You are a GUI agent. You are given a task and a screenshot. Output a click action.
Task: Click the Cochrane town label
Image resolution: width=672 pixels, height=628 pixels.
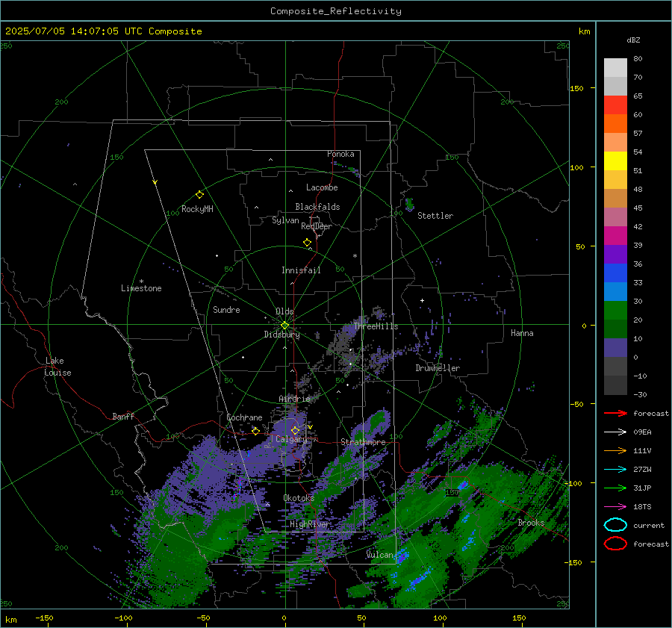(x=244, y=417)
